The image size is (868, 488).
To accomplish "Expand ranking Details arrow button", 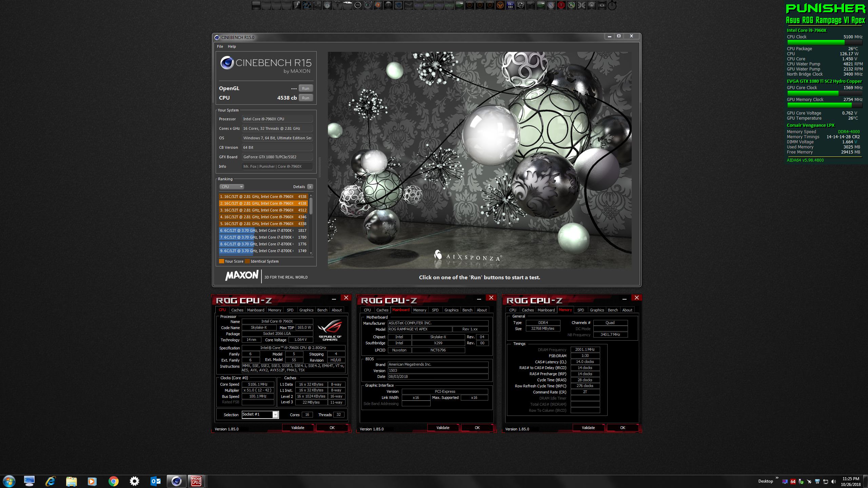I will click(x=310, y=187).
